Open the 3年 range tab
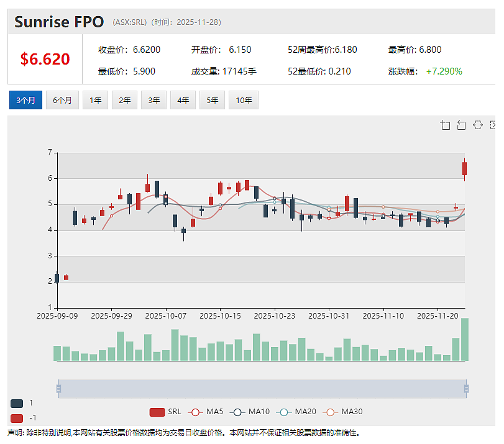Screen dimensions: 504x444 point(154,100)
